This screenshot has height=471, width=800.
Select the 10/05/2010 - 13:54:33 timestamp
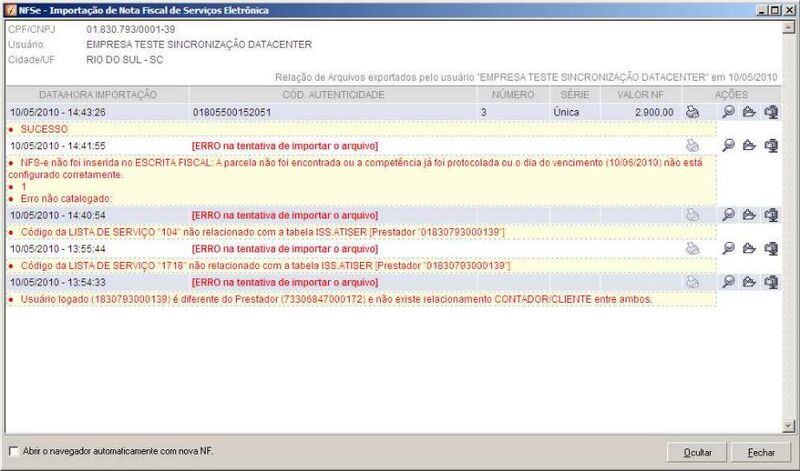[x=58, y=283]
